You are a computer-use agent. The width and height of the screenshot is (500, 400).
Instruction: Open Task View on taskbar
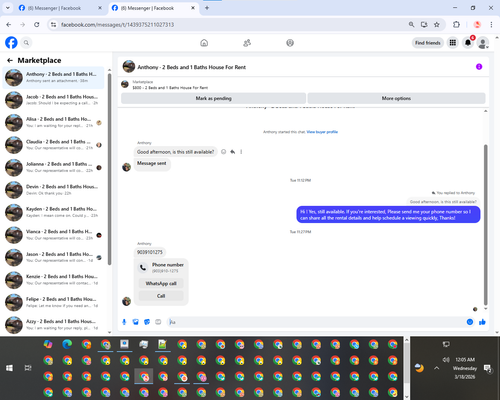(28, 368)
